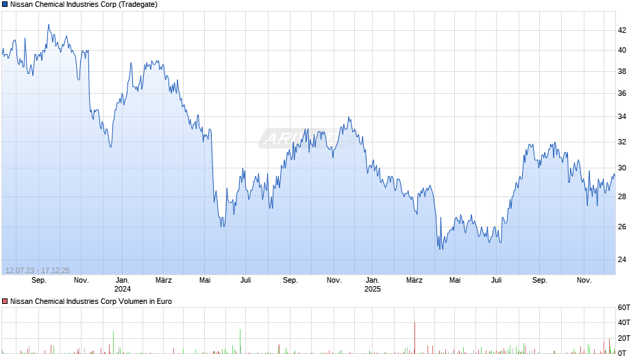Viewport: 644px width, 360px height.
Task: Click the first 'März' axis label after Jan. 2024
Action: click(164, 281)
